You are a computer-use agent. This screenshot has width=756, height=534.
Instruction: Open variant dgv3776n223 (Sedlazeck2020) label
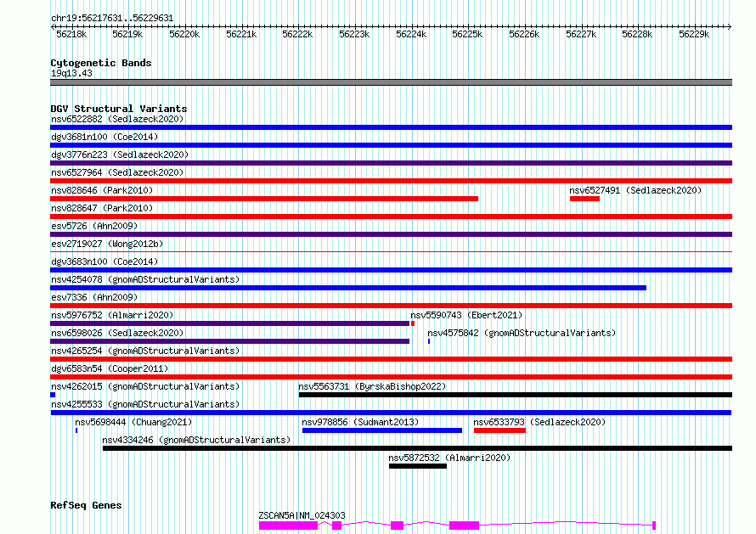coord(120,155)
